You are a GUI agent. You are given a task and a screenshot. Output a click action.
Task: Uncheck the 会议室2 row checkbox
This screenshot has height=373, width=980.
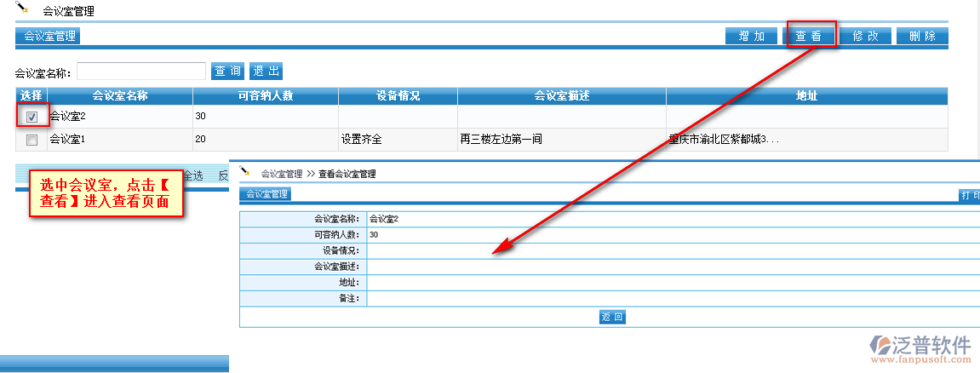pyautogui.click(x=32, y=117)
